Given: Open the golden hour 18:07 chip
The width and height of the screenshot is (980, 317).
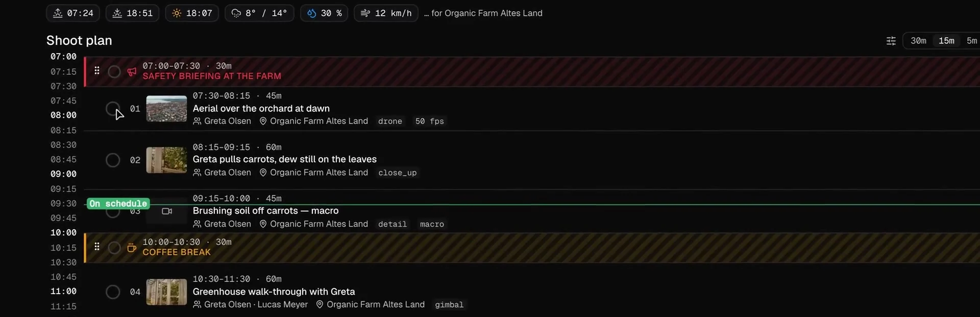Looking at the screenshot, I should pos(192,13).
